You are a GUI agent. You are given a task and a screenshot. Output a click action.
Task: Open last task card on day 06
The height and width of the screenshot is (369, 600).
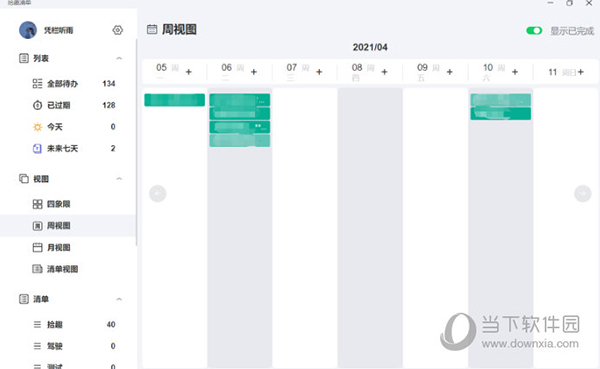click(240, 140)
